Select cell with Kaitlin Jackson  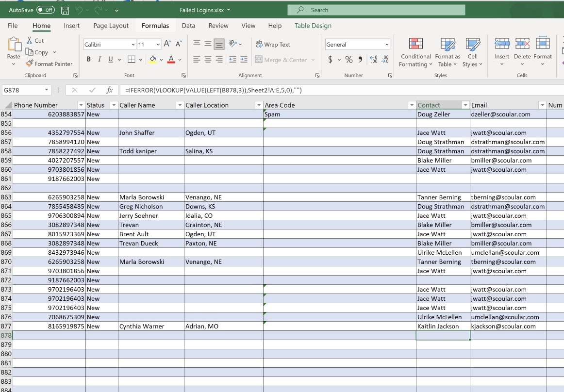point(443,326)
